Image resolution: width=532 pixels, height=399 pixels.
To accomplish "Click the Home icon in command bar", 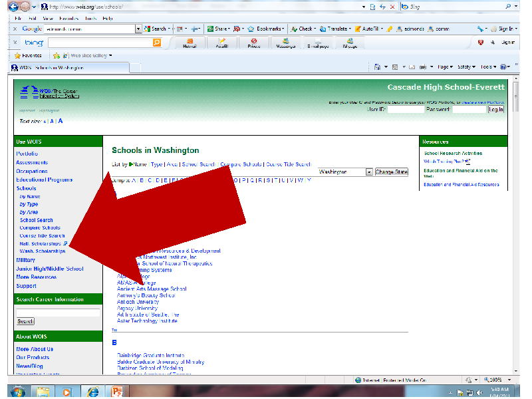I will [x=377, y=67].
